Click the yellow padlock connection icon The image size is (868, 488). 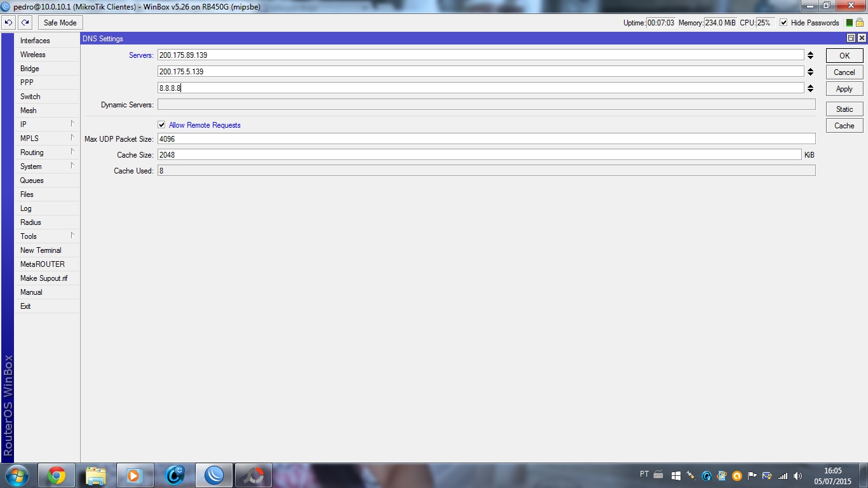pyautogui.click(x=860, y=23)
